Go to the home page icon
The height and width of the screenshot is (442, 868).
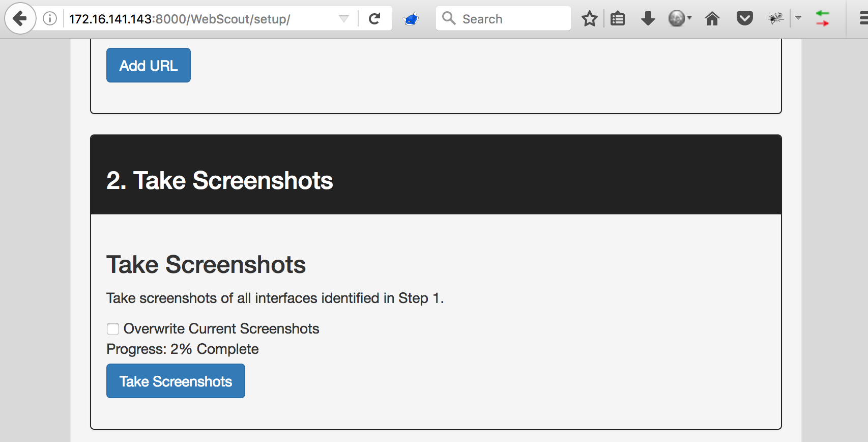tap(712, 19)
